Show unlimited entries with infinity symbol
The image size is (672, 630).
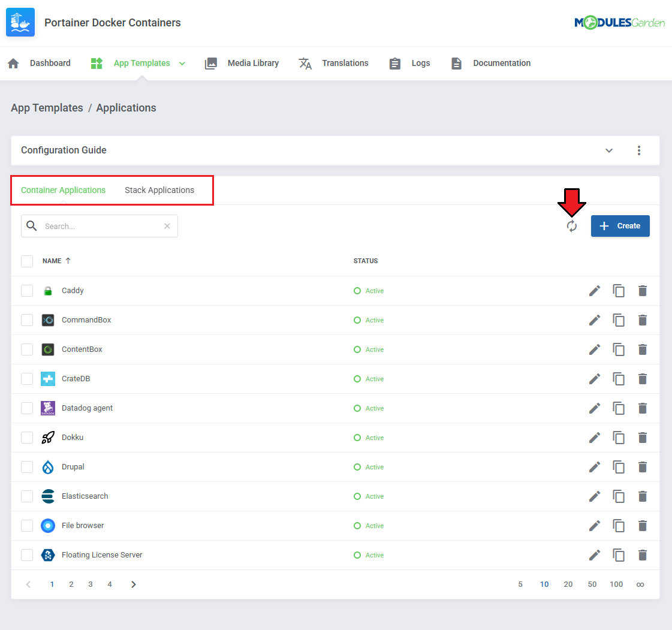coord(640,584)
